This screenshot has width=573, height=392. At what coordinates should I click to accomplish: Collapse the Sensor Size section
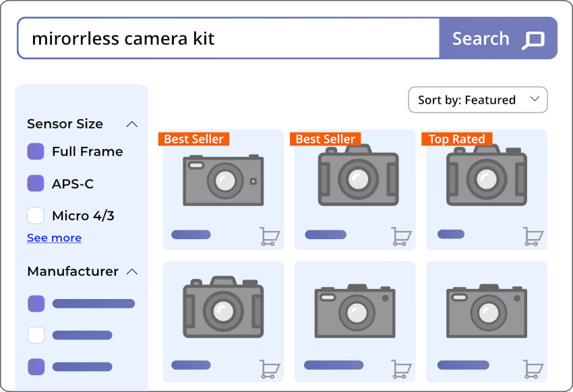pyautogui.click(x=132, y=124)
